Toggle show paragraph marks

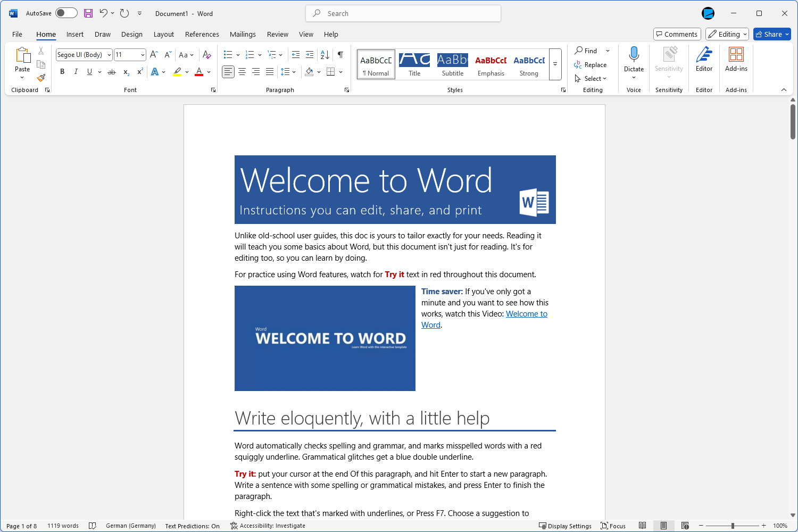click(x=340, y=54)
